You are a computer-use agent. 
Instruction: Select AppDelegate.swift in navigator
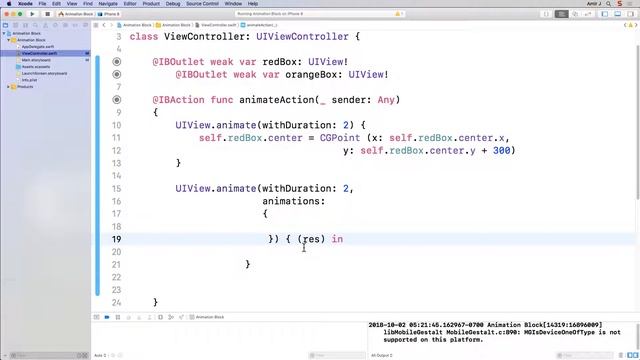click(x=38, y=47)
